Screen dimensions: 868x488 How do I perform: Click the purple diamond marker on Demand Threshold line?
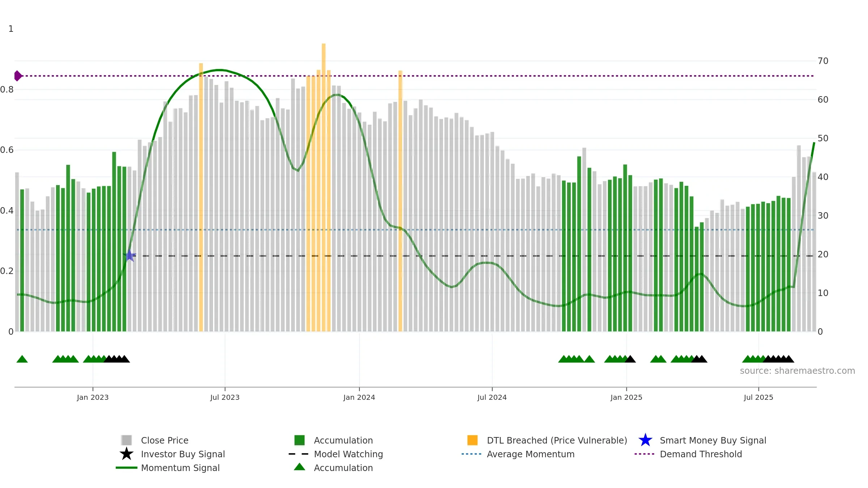point(18,76)
